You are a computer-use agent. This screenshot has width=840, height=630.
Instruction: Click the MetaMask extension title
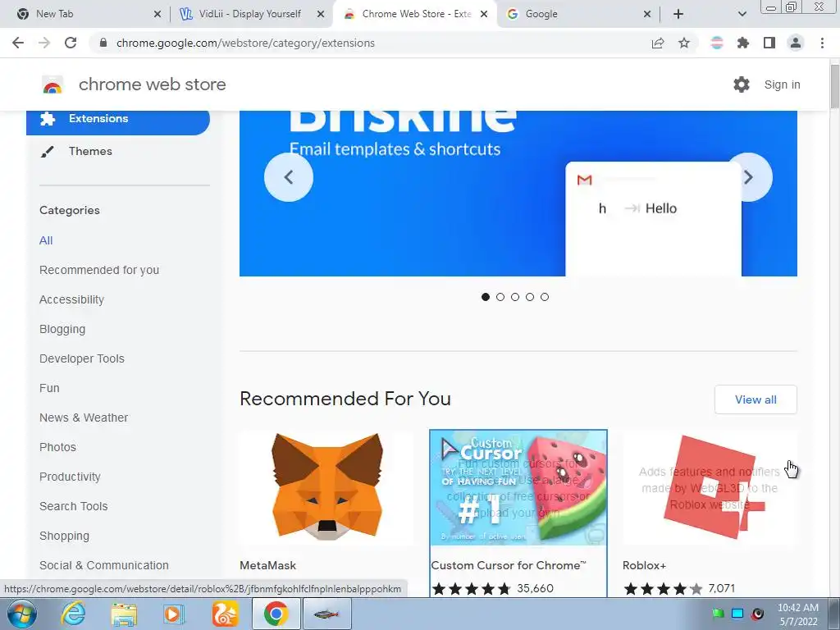pyautogui.click(x=268, y=565)
